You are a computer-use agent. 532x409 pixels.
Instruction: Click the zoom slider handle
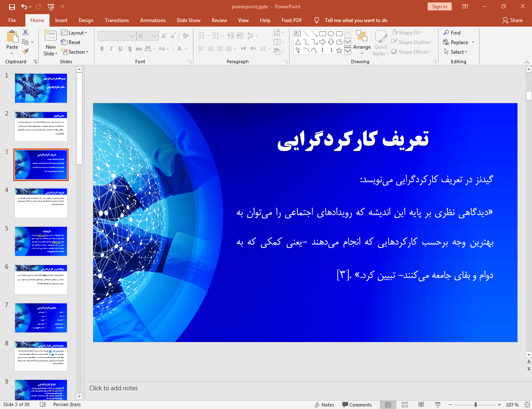(475, 404)
